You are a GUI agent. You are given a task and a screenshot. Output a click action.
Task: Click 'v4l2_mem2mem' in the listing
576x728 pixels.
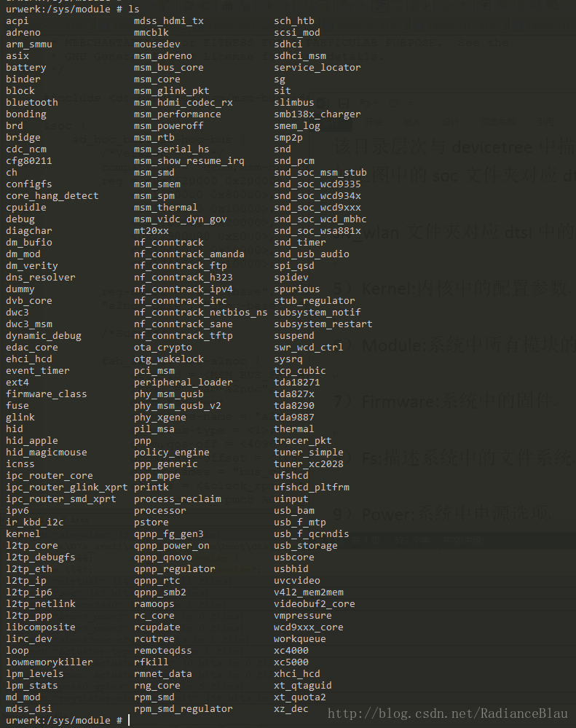point(309,592)
